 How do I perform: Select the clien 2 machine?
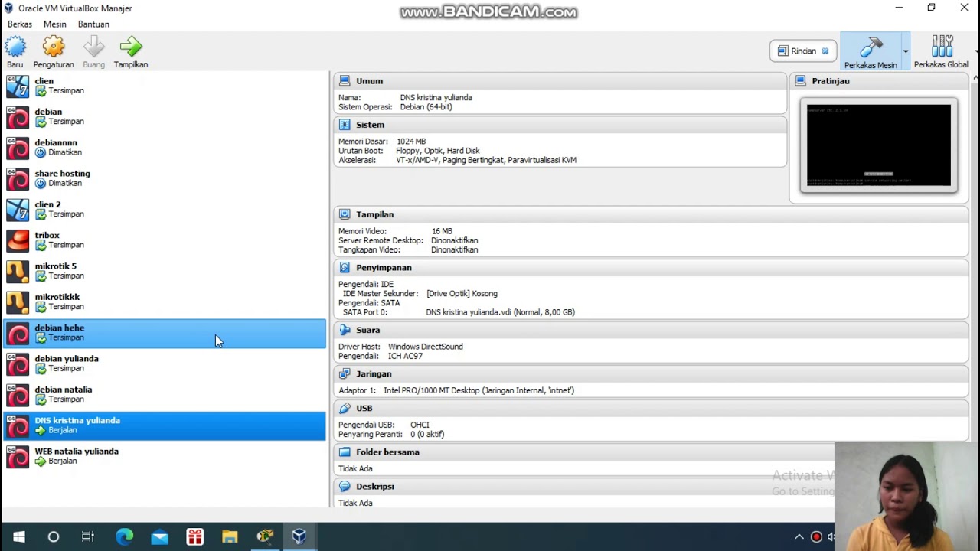click(165, 210)
